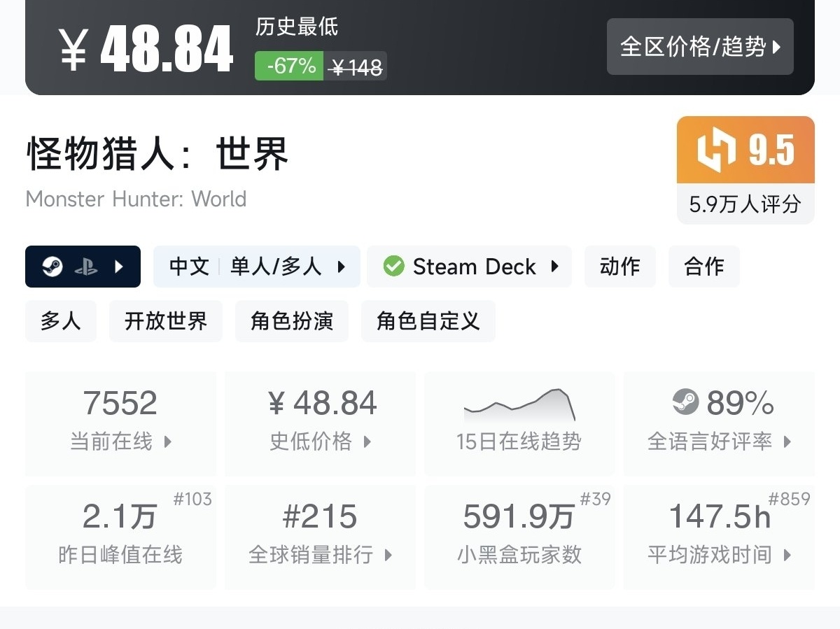Expand the 史低价格 details arrow
The height and width of the screenshot is (629, 840).
pos(367,441)
